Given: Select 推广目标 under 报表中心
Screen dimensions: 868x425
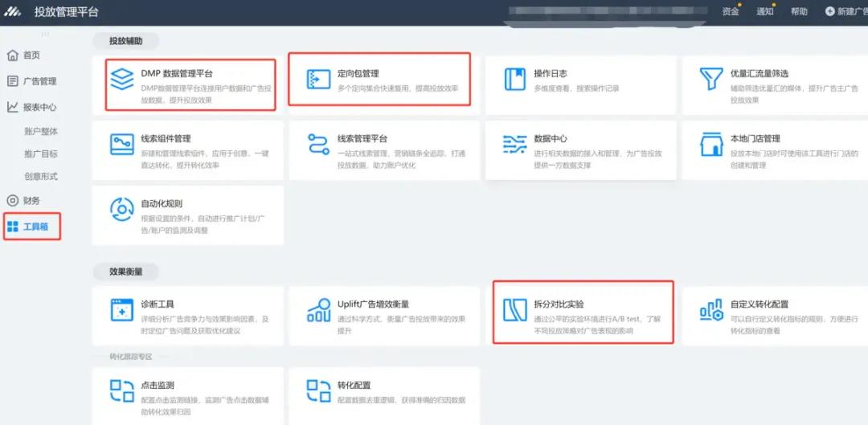Looking at the screenshot, I should 41,153.
